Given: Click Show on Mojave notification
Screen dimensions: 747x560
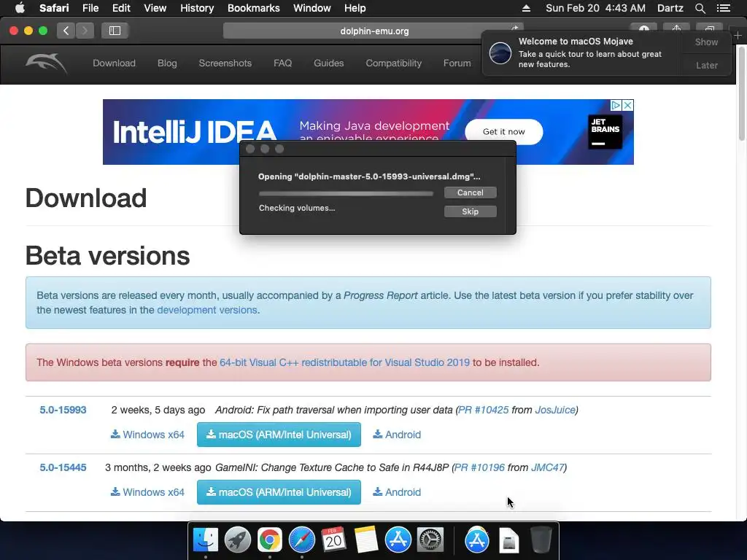Looking at the screenshot, I should coord(706,42).
